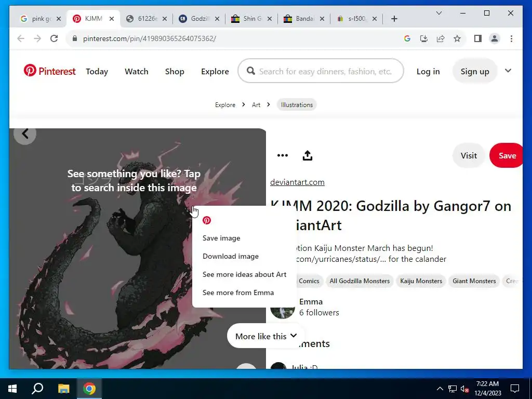532x399 pixels.
Task: Open the Shop navigation link
Action: point(175,71)
